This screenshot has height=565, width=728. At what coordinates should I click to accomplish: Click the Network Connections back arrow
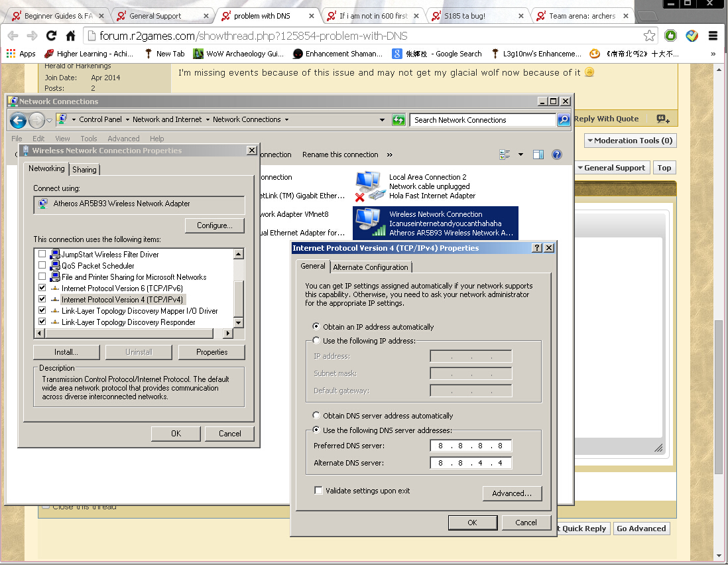pos(18,120)
